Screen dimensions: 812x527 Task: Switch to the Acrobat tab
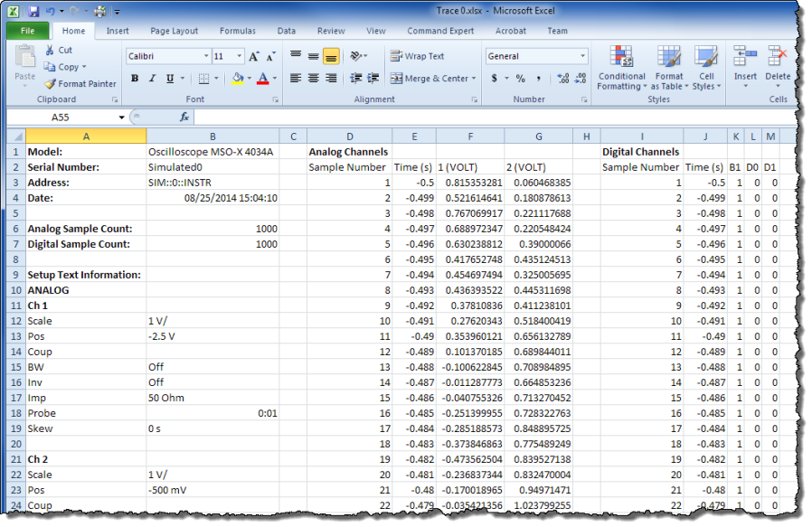511,31
